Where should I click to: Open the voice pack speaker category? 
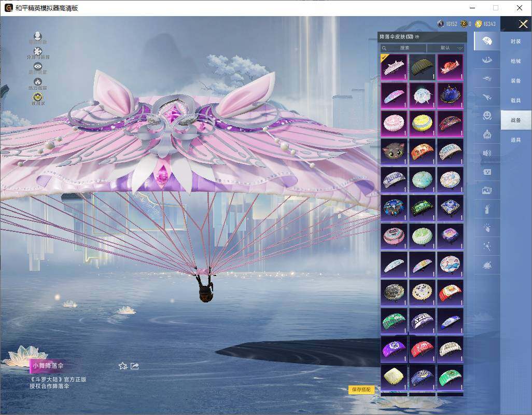click(487, 154)
